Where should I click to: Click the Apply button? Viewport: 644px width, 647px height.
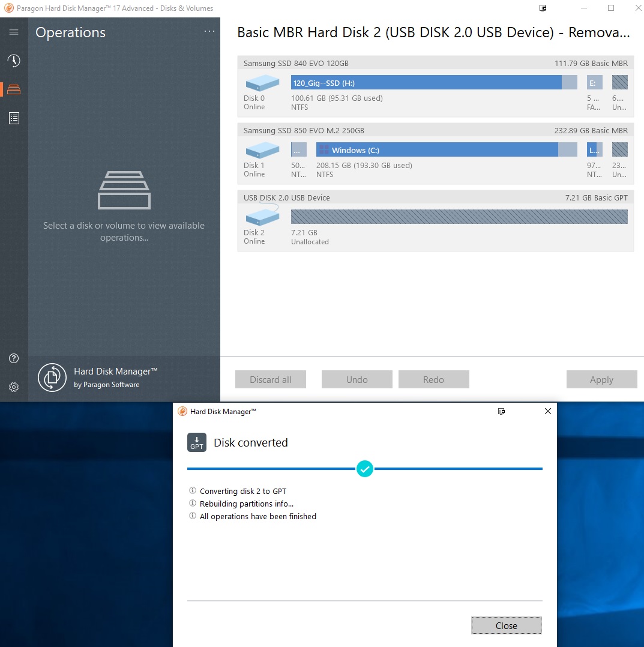coord(601,379)
